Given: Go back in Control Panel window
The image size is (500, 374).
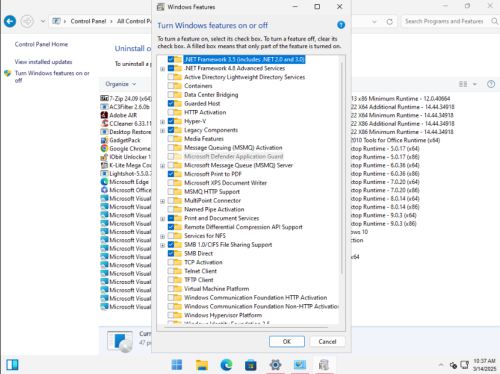Looking at the screenshot, I should pyautogui.click(x=10, y=21).
